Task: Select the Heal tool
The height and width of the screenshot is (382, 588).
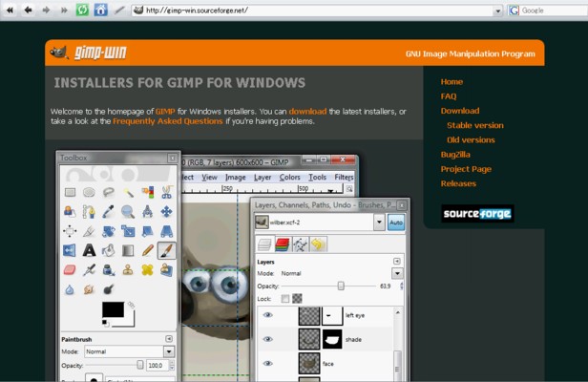Action: (147, 270)
